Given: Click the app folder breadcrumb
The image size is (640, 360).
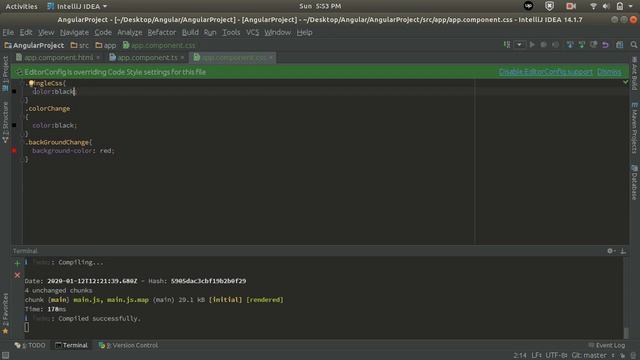Looking at the screenshot, I should [x=106, y=45].
